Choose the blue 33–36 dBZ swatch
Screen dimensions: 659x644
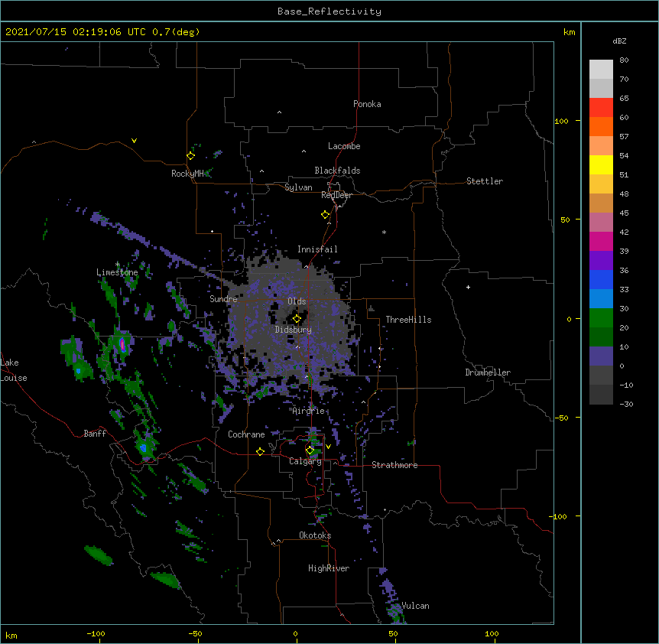[601, 279]
